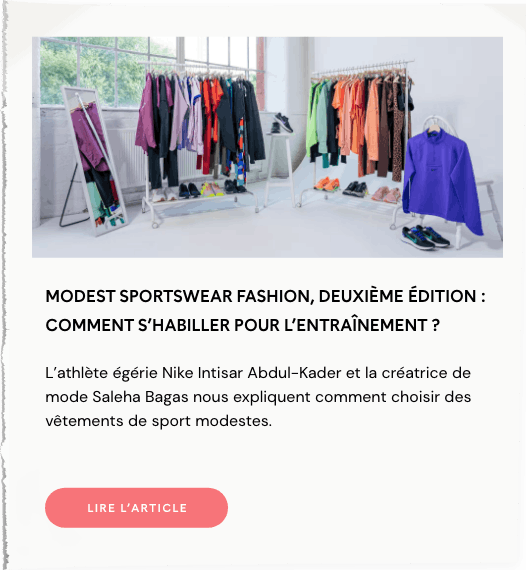The width and height of the screenshot is (526, 570).
Task: Select the purple jacket on the chair
Action: [442, 180]
